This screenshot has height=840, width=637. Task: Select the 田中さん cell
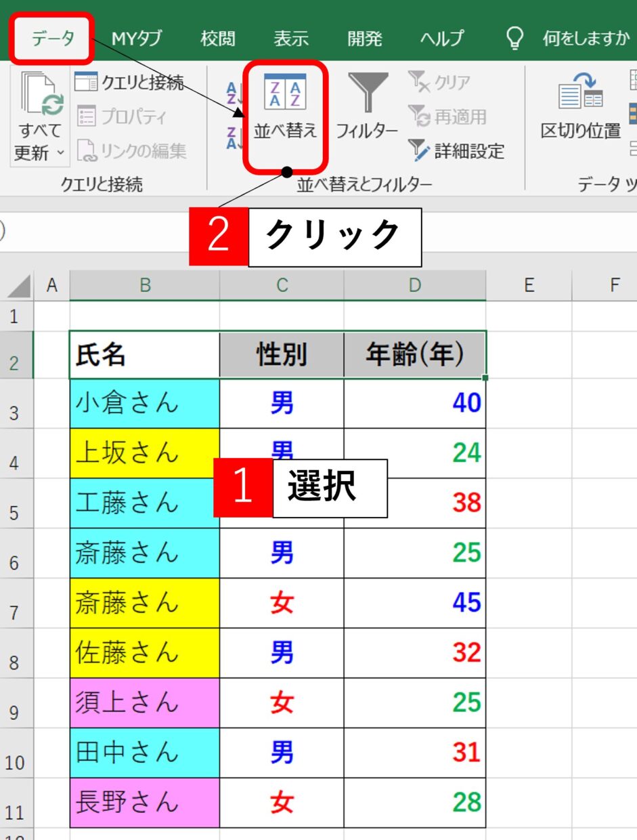click(144, 753)
